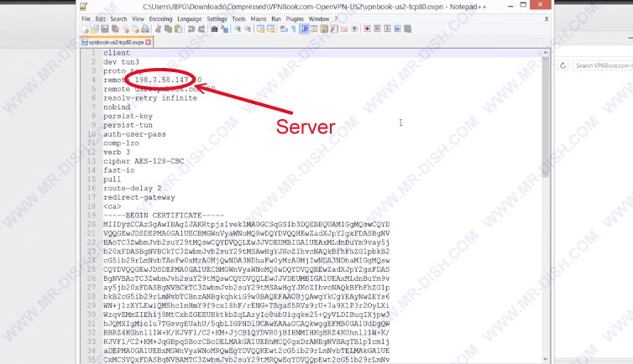The width and height of the screenshot is (633, 364).
Task: Open the Tools menu
Action: click(x=238, y=19)
